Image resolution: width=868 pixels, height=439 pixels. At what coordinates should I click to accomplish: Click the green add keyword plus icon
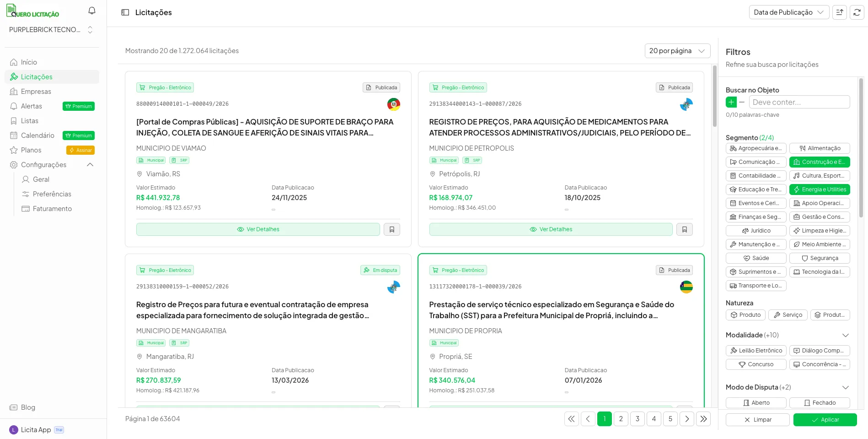pos(731,102)
